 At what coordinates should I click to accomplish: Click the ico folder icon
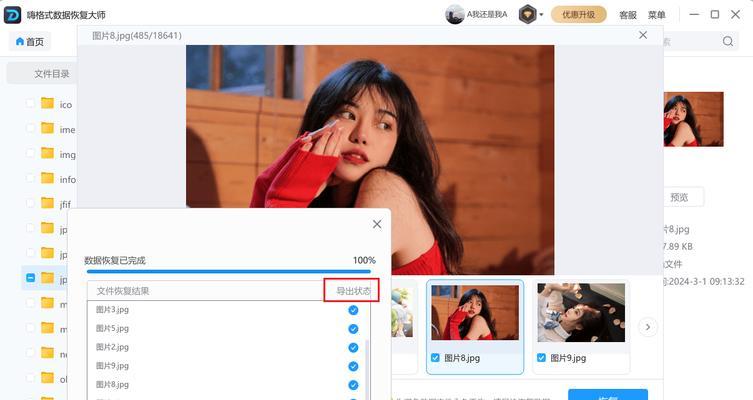[47, 103]
